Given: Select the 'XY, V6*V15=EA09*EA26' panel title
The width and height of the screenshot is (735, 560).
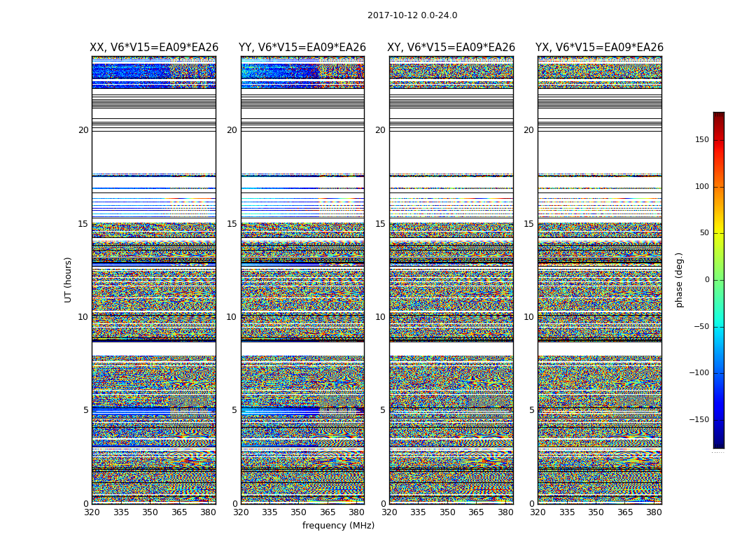Looking at the screenshot, I should (451, 48).
